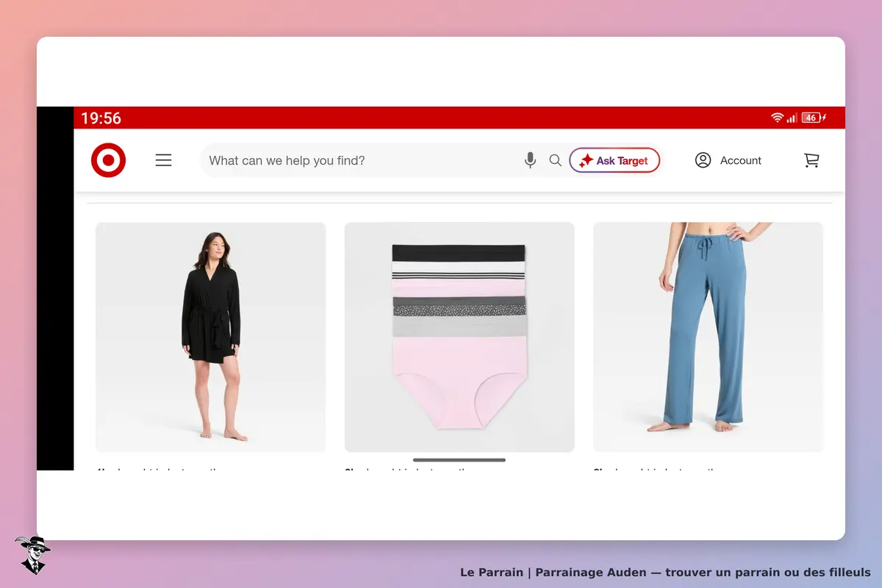Viewport: 882px width, 588px height.
Task: Click the magnifying glass search icon
Action: pos(556,160)
